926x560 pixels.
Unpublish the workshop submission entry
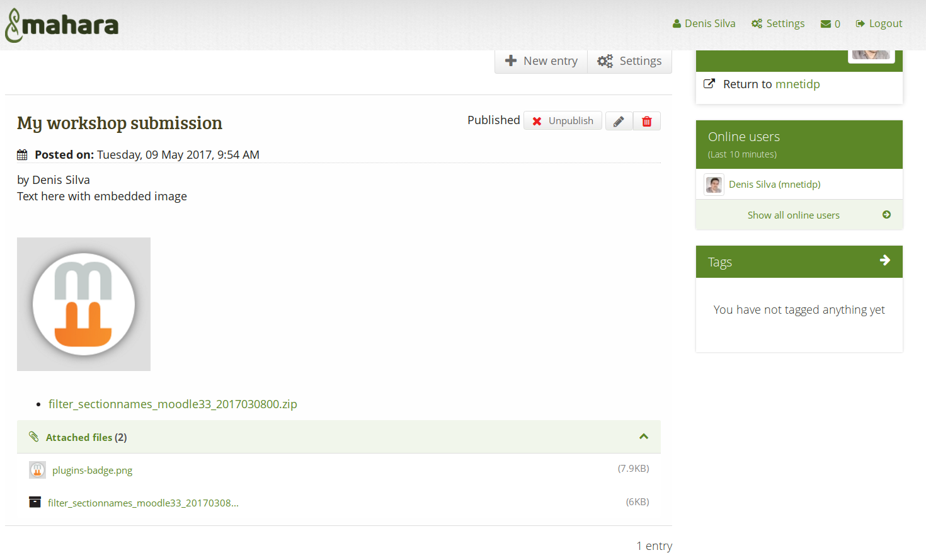[x=563, y=121]
